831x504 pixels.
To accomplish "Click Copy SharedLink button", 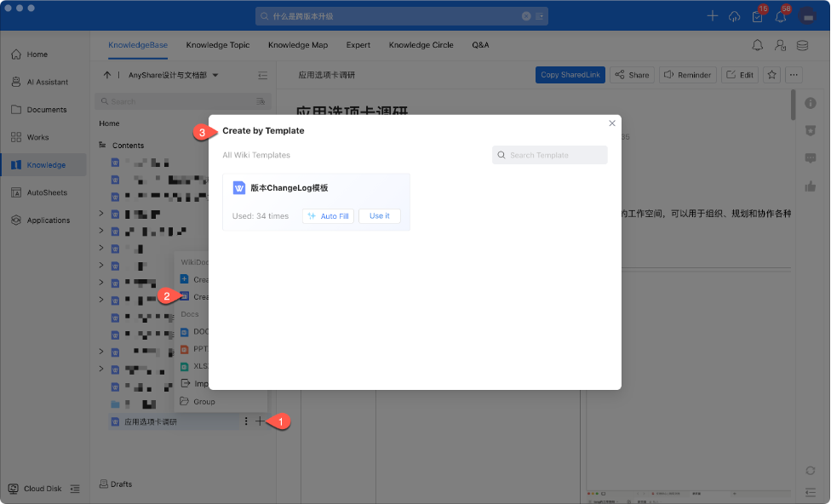I will [x=570, y=75].
